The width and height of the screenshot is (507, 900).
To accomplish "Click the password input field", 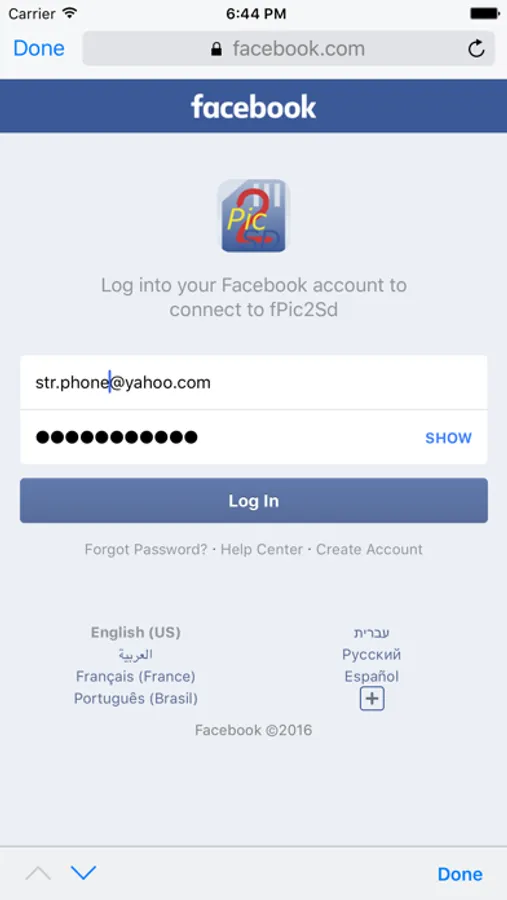I will (254, 437).
